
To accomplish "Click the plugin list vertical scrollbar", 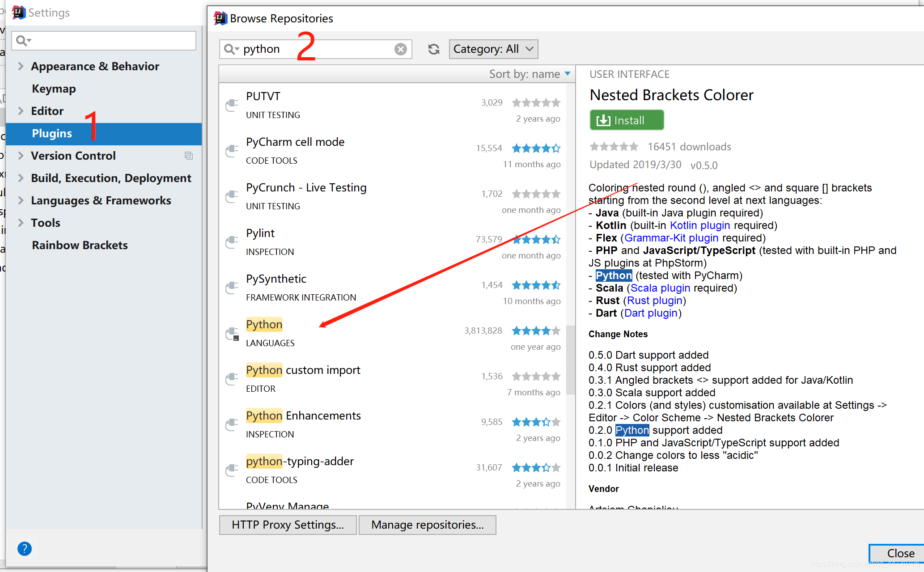I will point(570,360).
